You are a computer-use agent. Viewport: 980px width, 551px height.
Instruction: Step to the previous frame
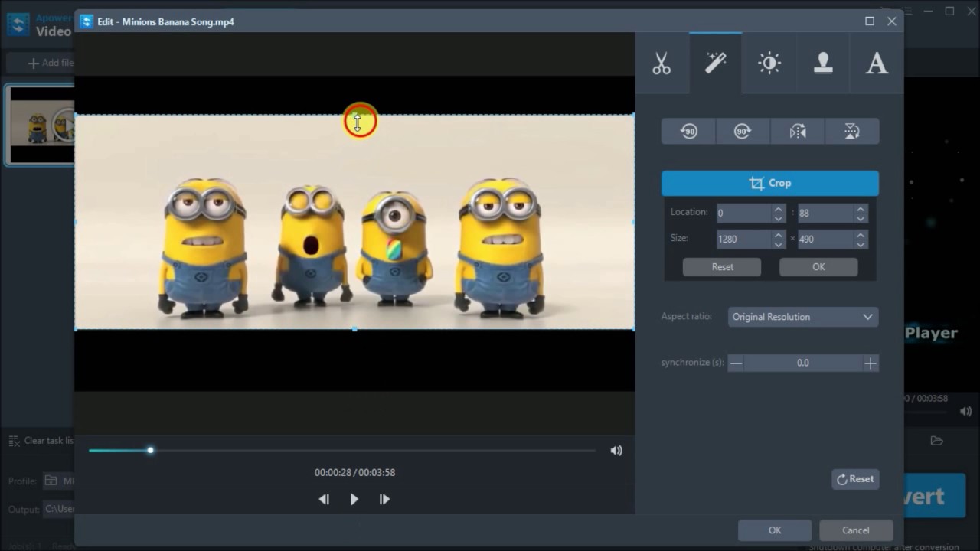[324, 499]
